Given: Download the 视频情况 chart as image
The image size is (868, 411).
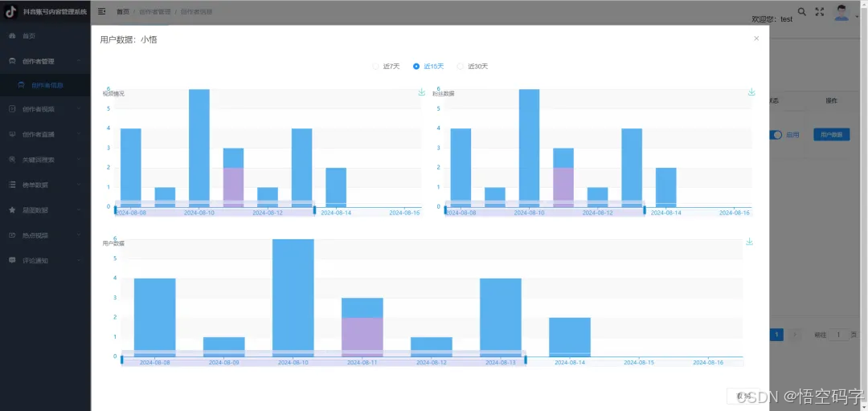Looking at the screenshot, I should click(x=421, y=92).
